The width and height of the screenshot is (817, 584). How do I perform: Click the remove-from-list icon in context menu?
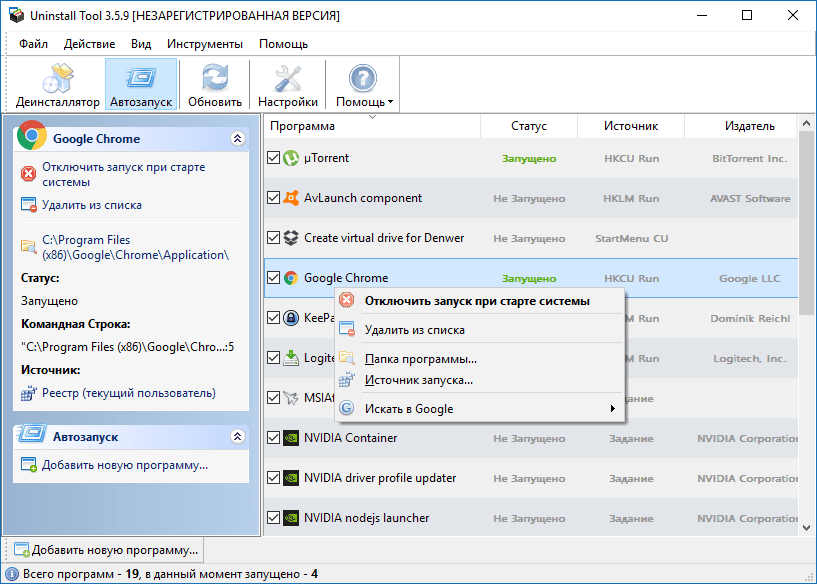(x=347, y=329)
